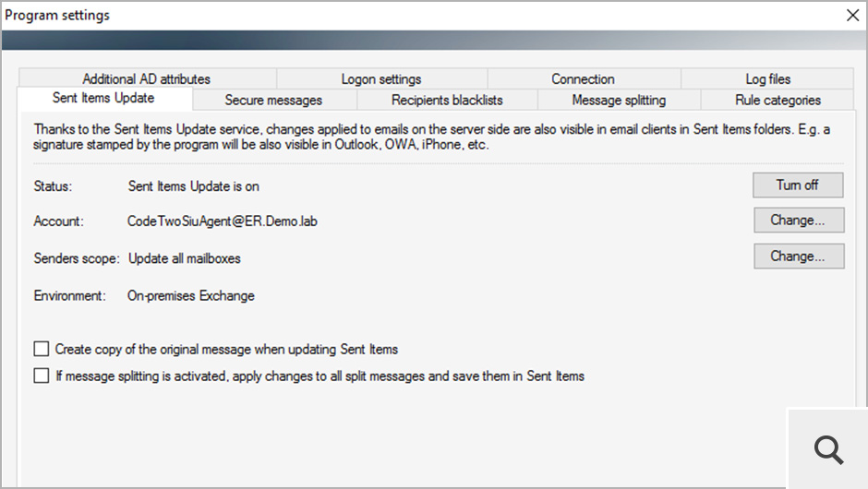
Task: Close the Program settings window
Action: (x=853, y=15)
